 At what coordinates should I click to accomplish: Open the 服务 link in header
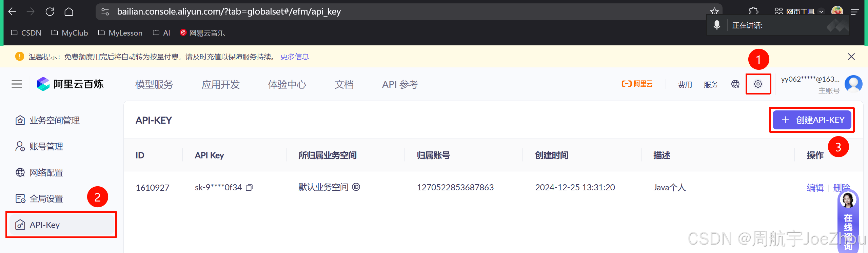(711, 84)
